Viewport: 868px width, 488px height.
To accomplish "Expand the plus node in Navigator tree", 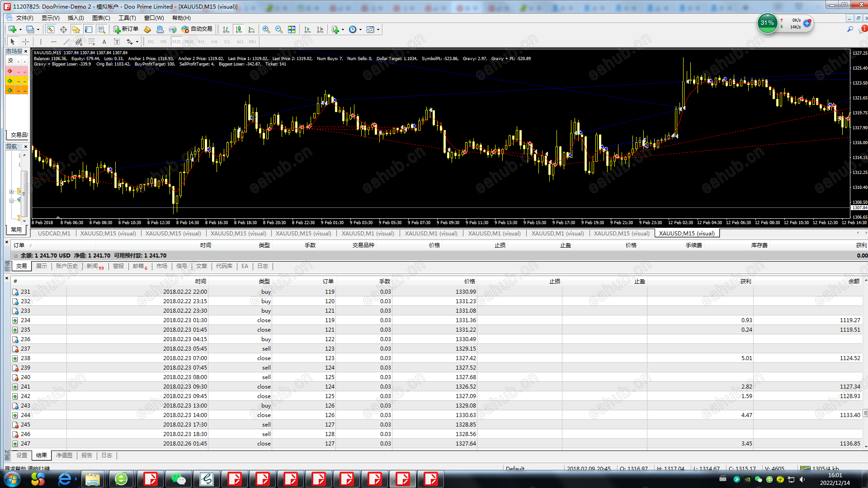I will click(11, 192).
